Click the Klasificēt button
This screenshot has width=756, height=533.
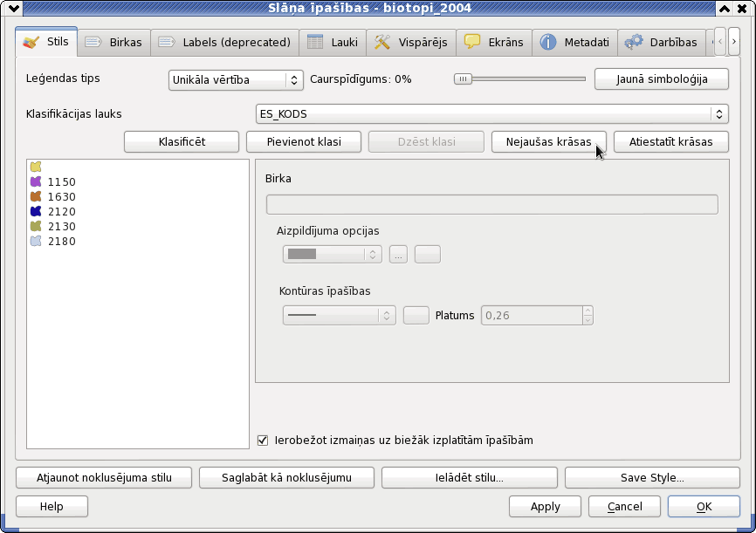[182, 141]
